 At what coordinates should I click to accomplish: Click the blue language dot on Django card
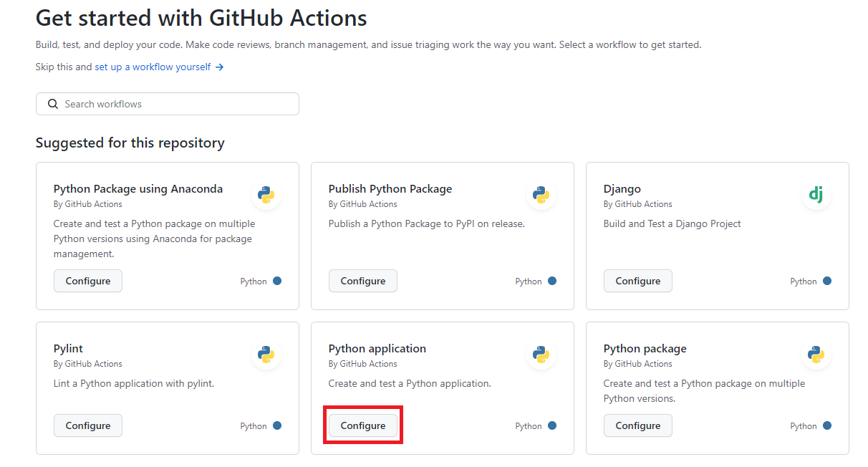pyautogui.click(x=827, y=281)
